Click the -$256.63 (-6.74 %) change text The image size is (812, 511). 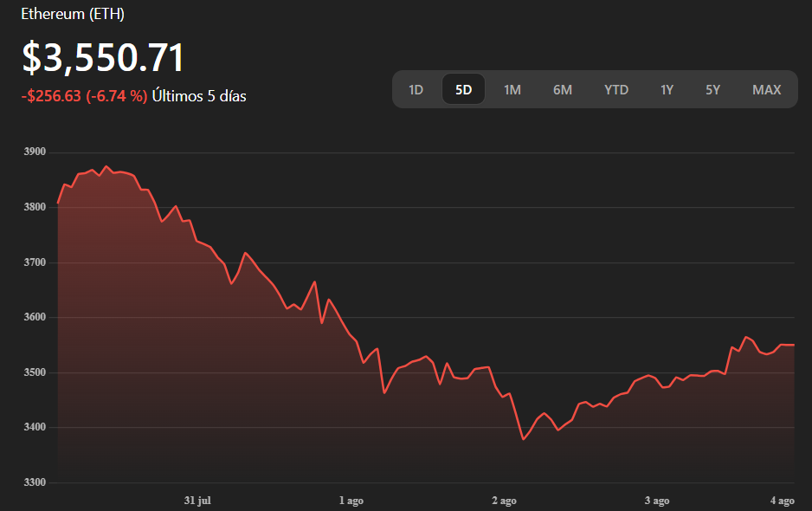(x=85, y=96)
